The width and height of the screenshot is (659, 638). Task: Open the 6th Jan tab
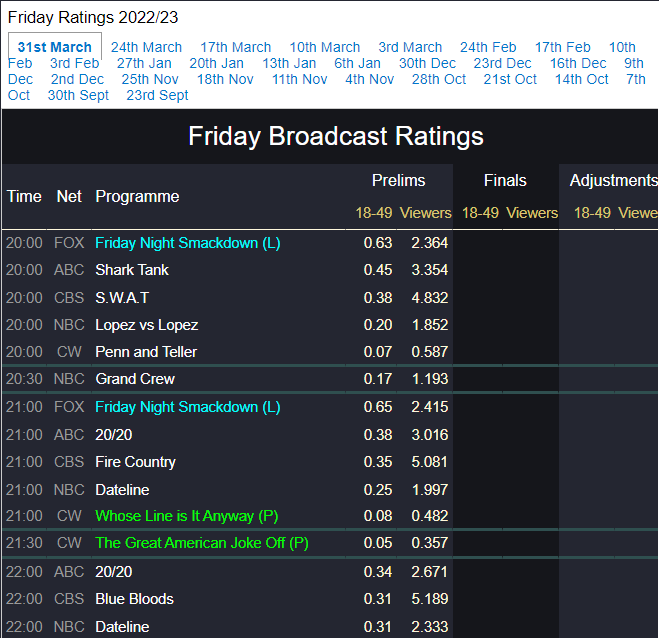point(357,63)
